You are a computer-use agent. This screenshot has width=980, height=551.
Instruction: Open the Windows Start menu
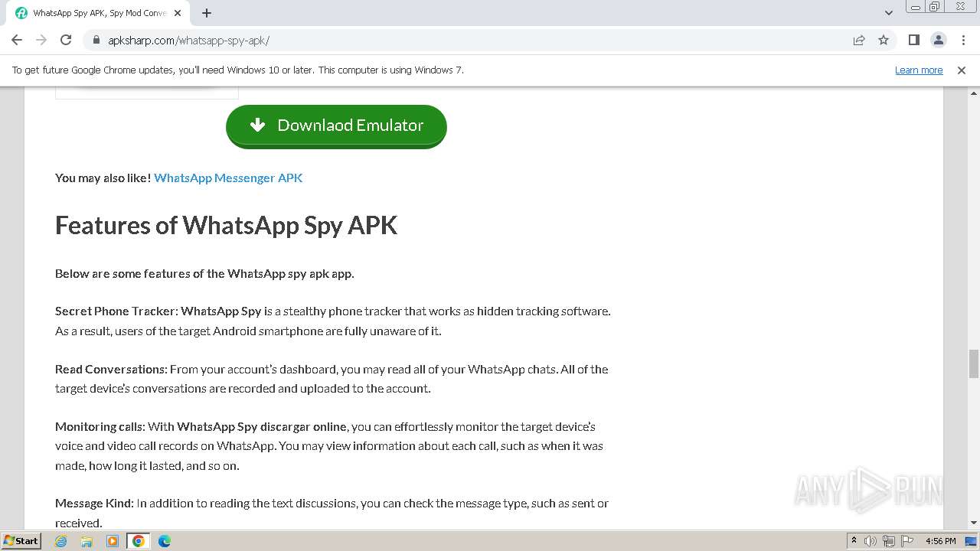21,541
